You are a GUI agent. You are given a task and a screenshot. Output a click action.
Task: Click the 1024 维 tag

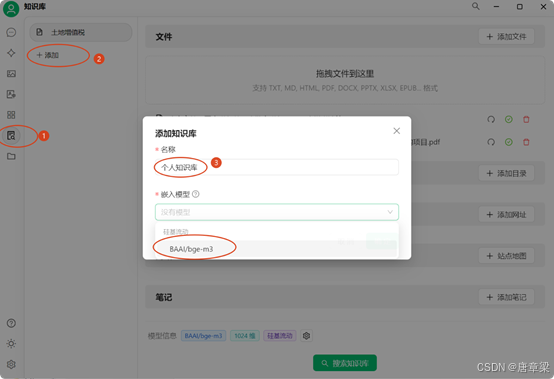[x=245, y=336]
